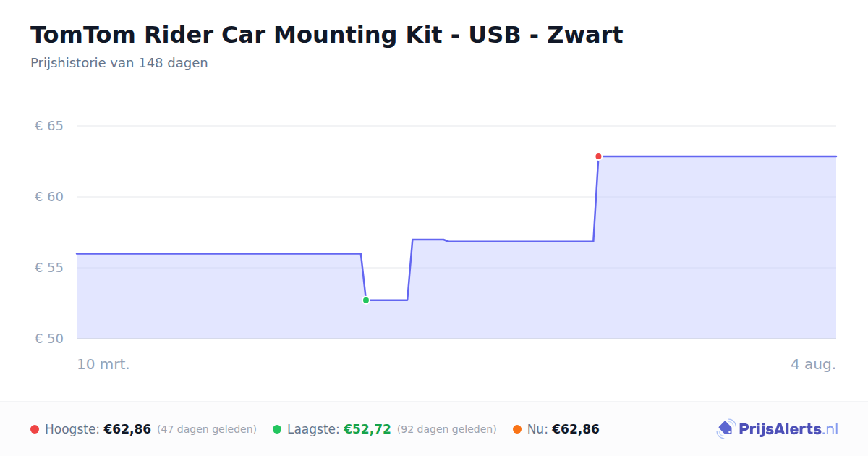Screen dimensions: 868x456
Task: Click the green lowest price legend dot
Action: (x=277, y=429)
